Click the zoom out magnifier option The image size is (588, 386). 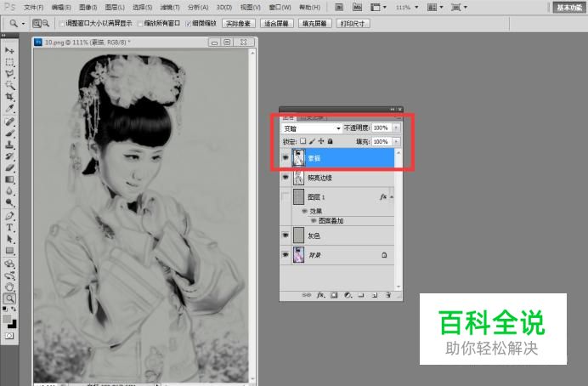(46, 23)
